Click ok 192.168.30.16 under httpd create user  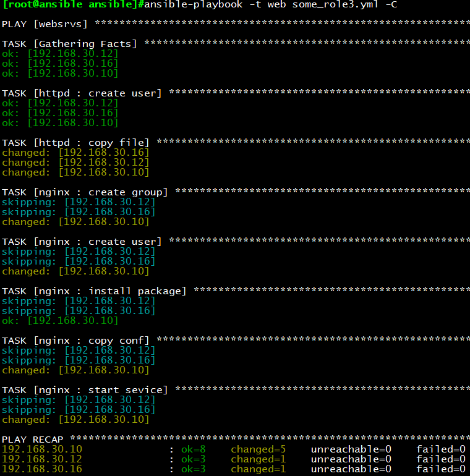tap(60, 113)
